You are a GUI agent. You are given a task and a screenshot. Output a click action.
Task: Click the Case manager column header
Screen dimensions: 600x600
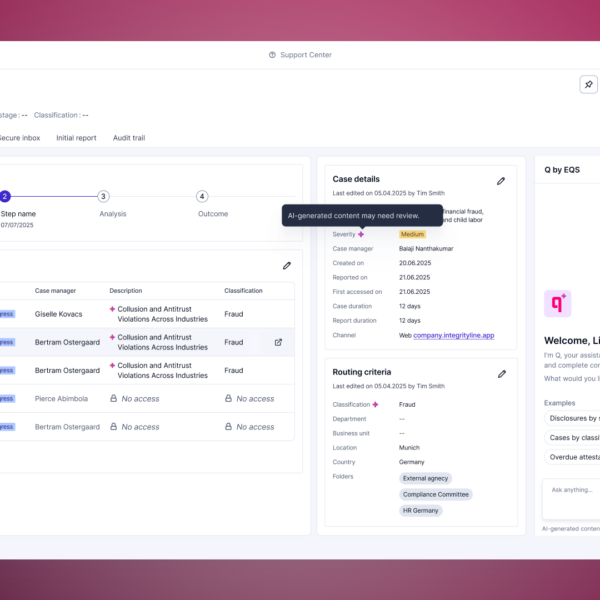click(55, 291)
